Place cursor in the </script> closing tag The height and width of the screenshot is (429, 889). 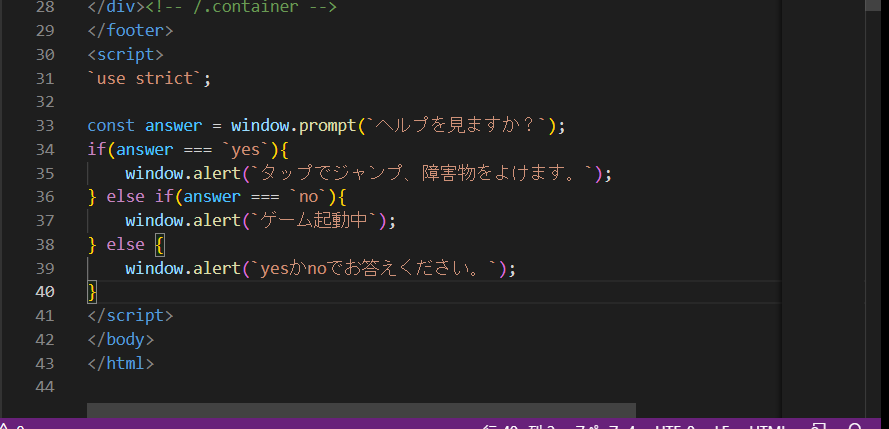[130, 316]
